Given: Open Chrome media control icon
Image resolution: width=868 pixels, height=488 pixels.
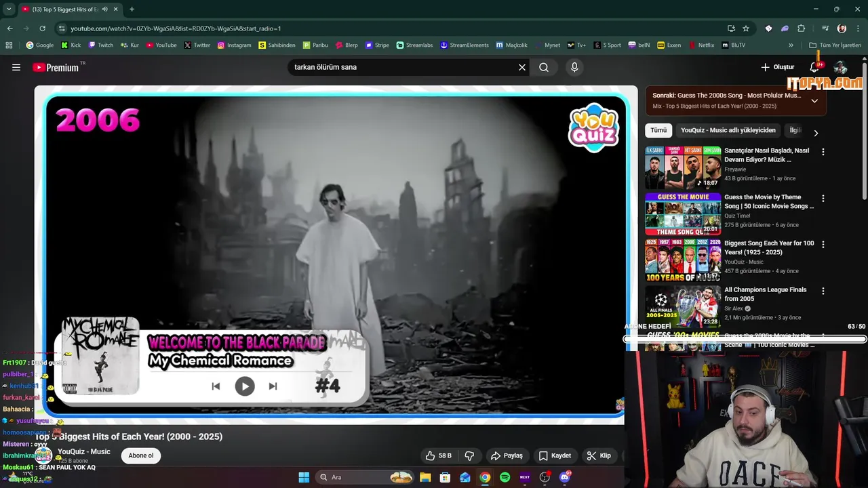Looking at the screenshot, I should coord(825,28).
